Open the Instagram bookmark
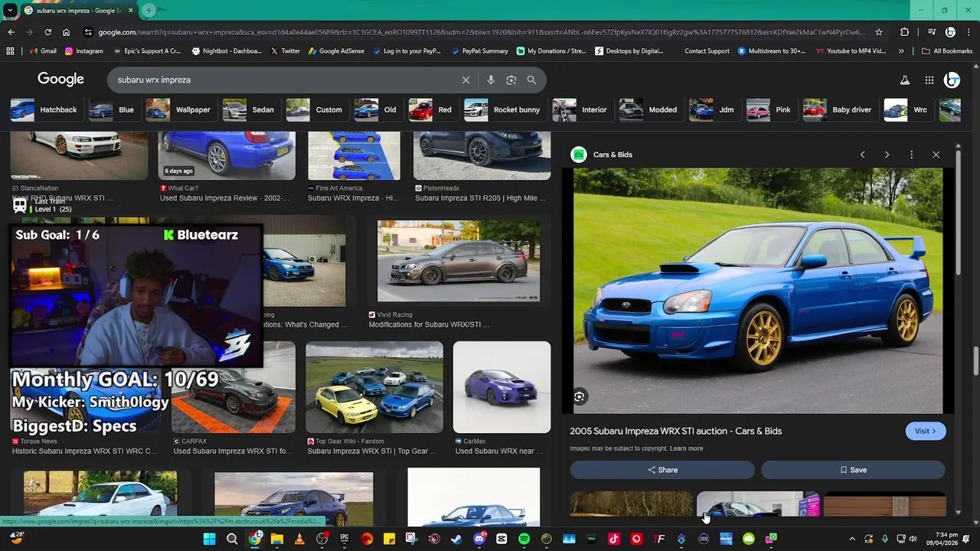Image resolution: width=980 pixels, height=551 pixels. (83, 51)
